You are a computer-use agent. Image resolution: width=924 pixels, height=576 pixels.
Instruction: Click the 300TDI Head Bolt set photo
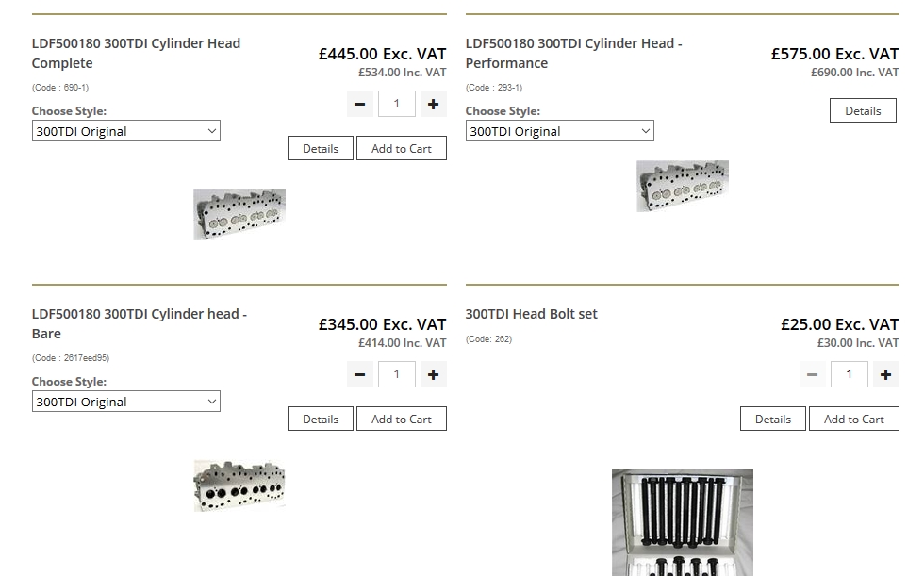[x=682, y=521]
